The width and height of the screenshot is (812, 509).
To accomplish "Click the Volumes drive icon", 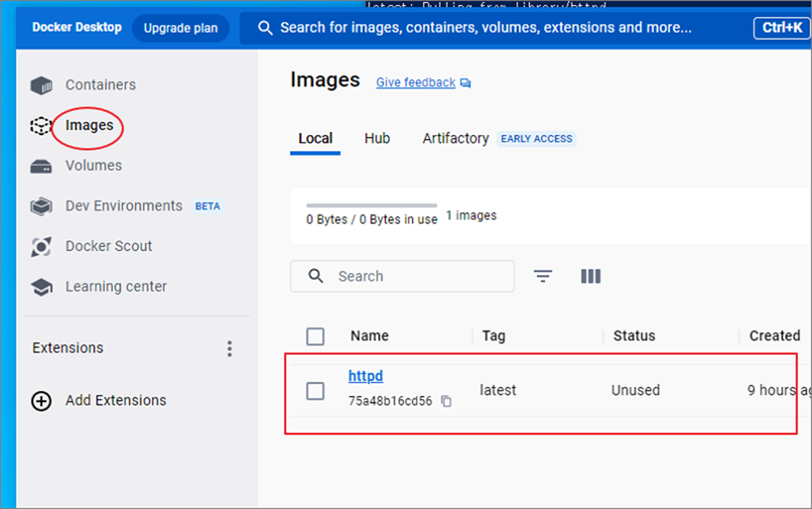I will 41,166.
